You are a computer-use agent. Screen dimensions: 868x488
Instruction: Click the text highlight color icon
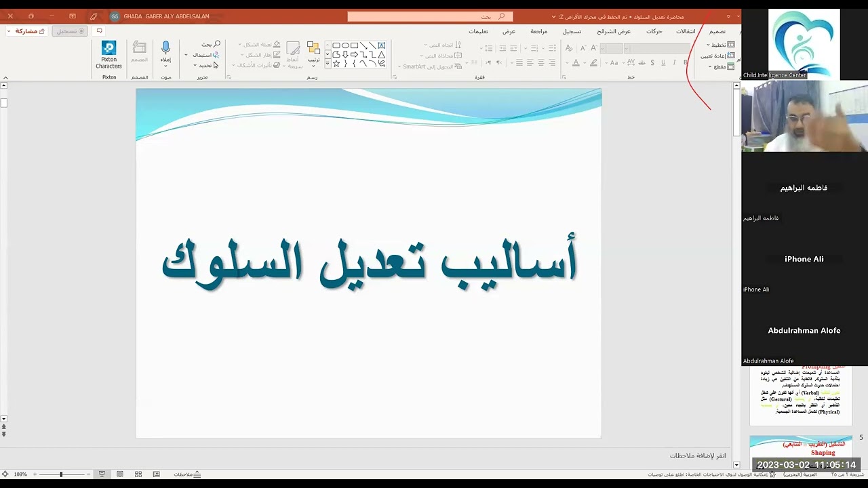point(593,62)
